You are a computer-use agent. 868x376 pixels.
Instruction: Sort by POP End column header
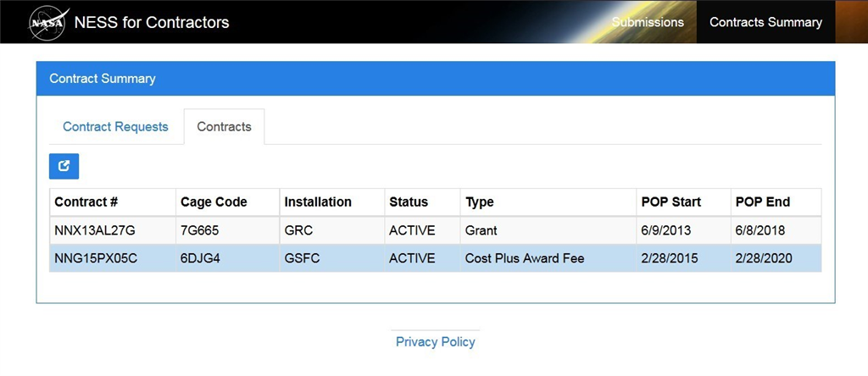[761, 202]
